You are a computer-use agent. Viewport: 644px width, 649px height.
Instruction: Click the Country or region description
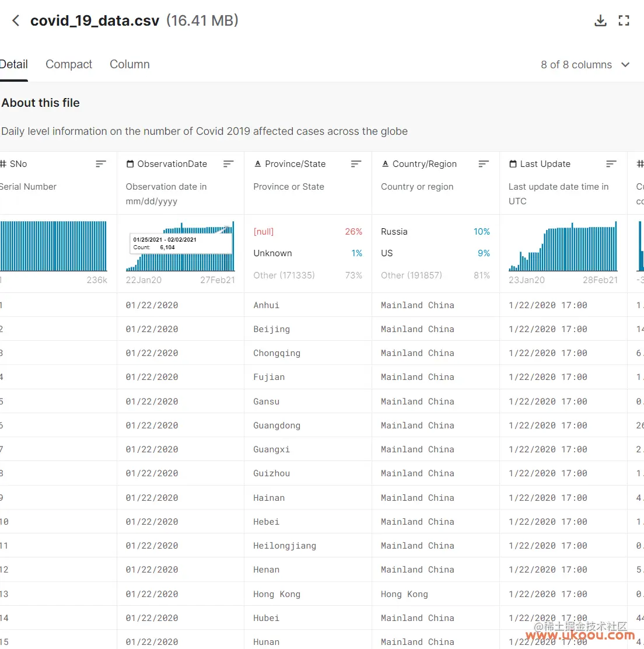(417, 187)
